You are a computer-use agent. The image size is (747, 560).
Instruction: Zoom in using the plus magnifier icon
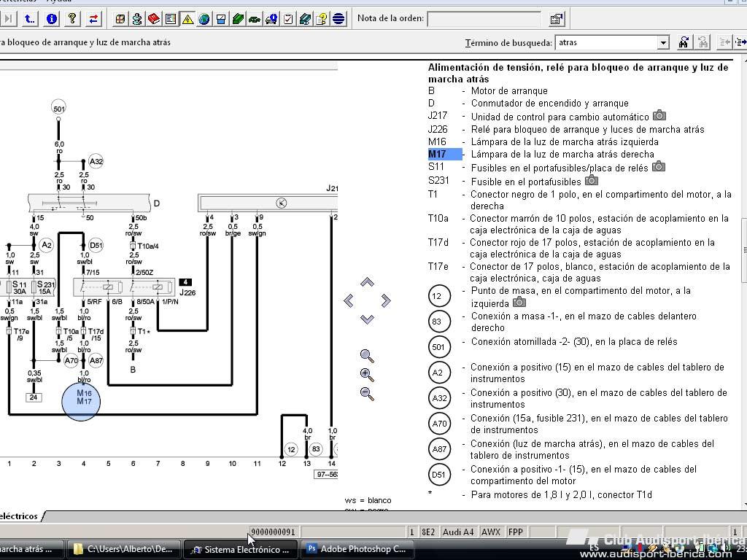(367, 375)
